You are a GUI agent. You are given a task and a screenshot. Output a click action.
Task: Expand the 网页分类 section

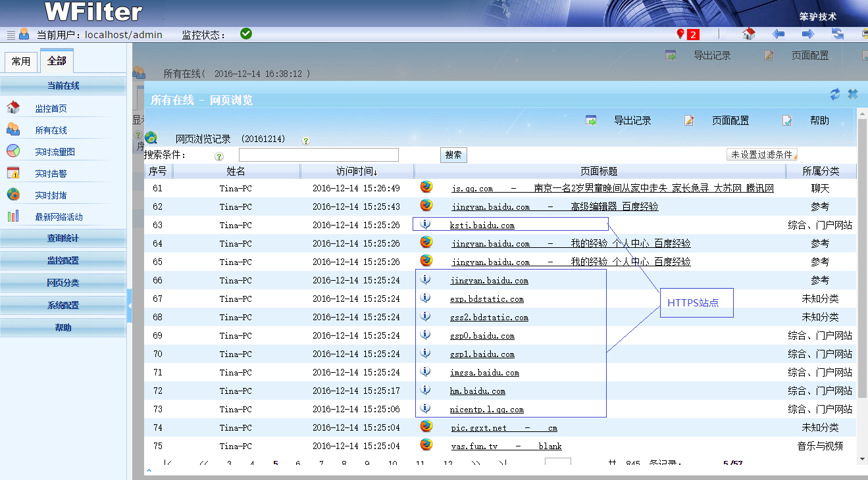click(63, 283)
